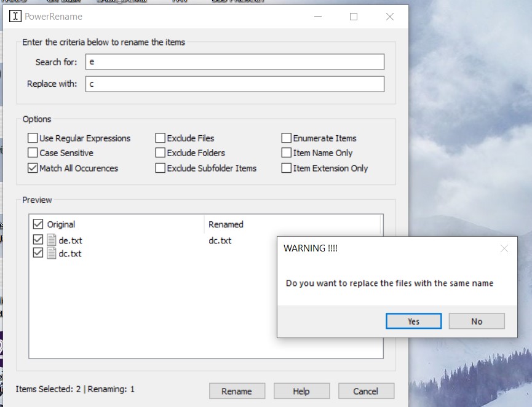Viewport: 532px width, 407px height.
Task: Click the Rename button
Action: pyautogui.click(x=237, y=391)
